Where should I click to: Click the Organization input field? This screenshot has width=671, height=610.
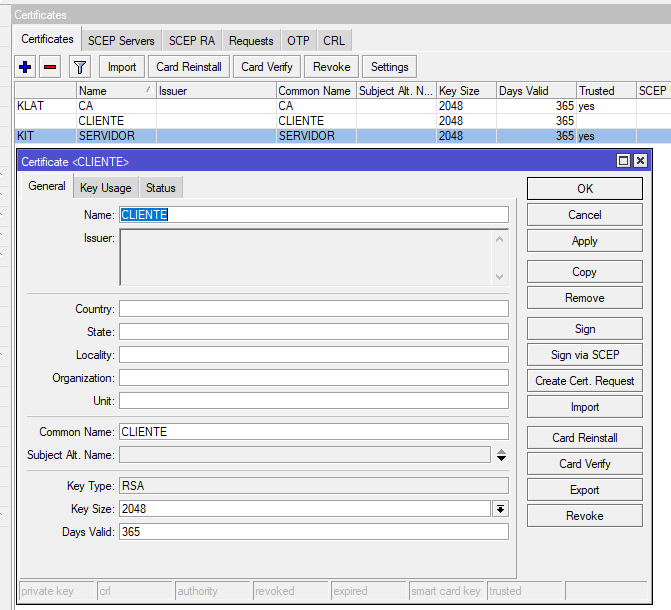point(314,378)
